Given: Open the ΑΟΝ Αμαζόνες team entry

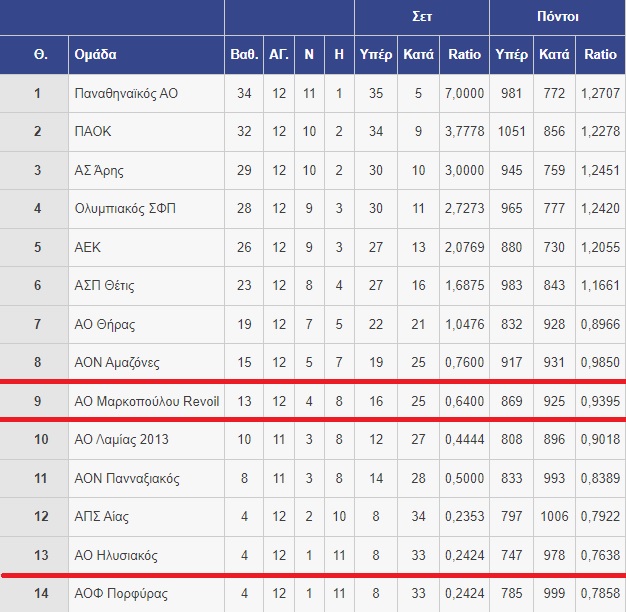Looking at the screenshot, I should tap(117, 362).
